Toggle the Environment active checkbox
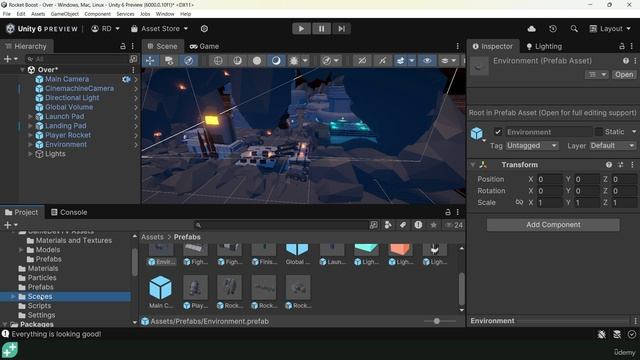The width and height of the screenshot is (640, 360). 498,132
